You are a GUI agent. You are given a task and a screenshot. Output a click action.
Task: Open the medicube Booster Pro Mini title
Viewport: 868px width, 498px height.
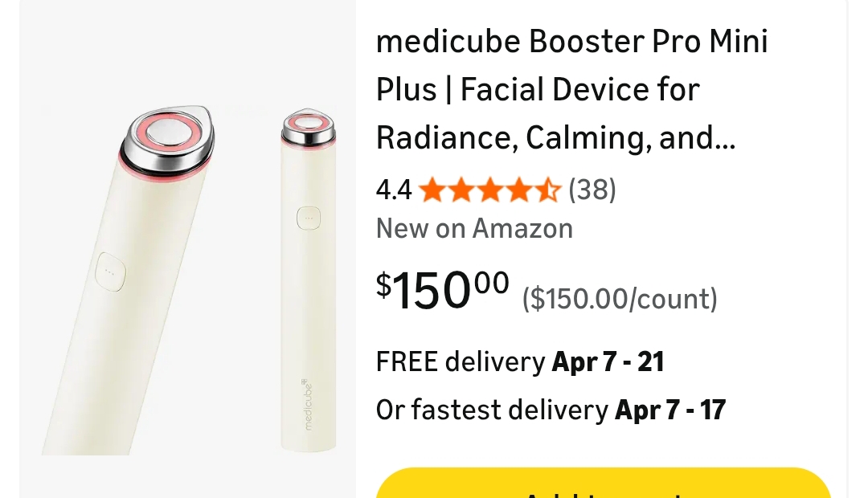pyautogui.click(x=571, y=42)
